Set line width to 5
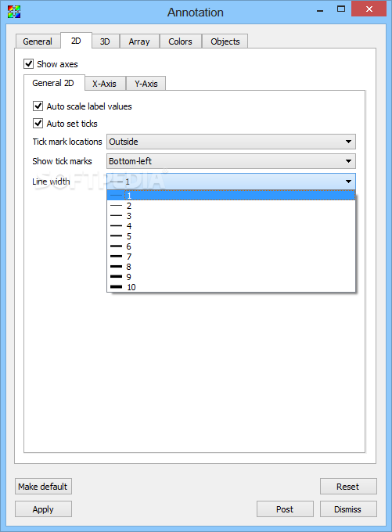This screenshot has height=532, width=392. [231, 236]
